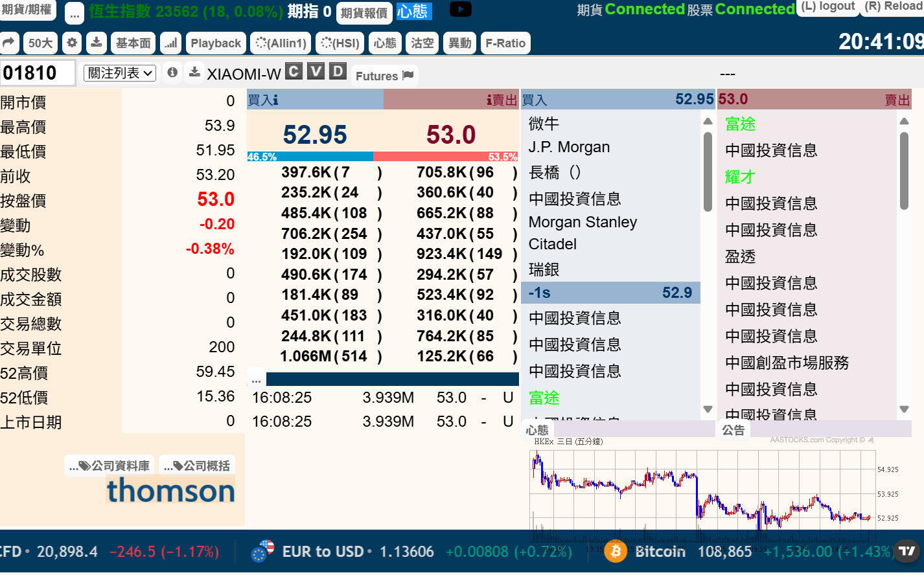Click the sell broker list scrollbar thumb
This screenshot has height=575, width=924.
pyautogui.click(x=904, y=171)
